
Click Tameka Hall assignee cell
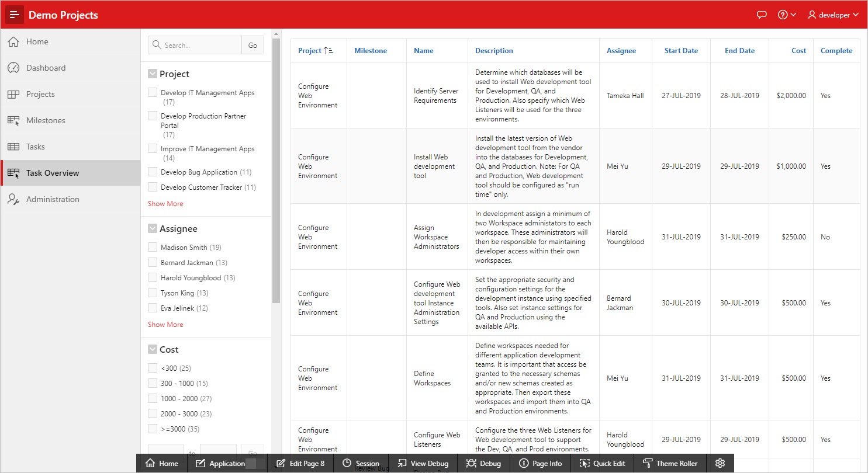(x=625, y=95)
